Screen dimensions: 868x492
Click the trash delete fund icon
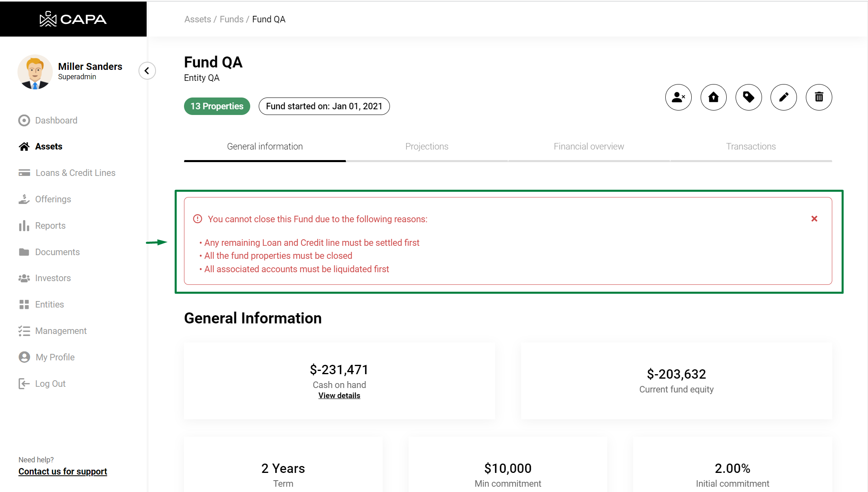(x=818, y=98)
